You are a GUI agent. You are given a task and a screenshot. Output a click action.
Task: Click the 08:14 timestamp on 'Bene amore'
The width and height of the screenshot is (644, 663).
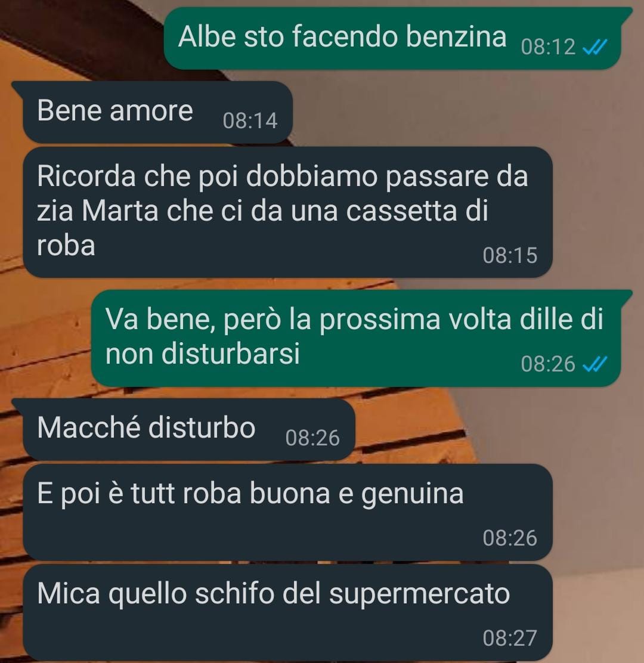(x=250, y=120)
